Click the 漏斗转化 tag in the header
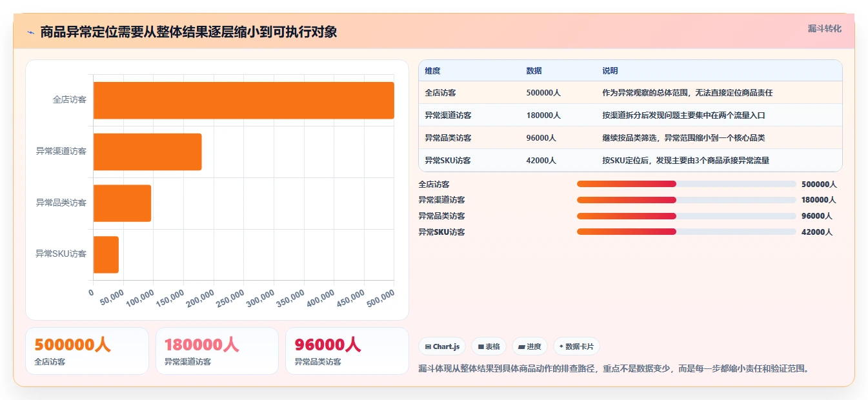The width and height of the screenshot is (868, 400). tap(824, 28)
